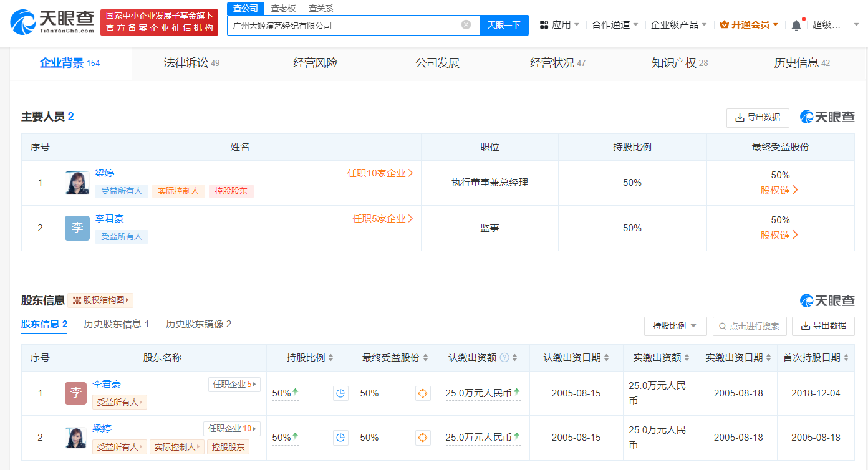
Task: Open 股权链 link for 梁婷
Action: [x=779, y=190]
